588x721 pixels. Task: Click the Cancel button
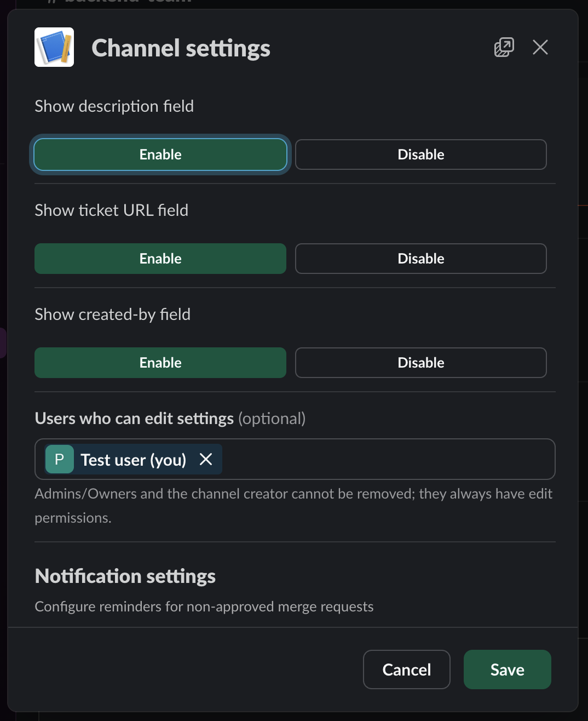[407, 669]
